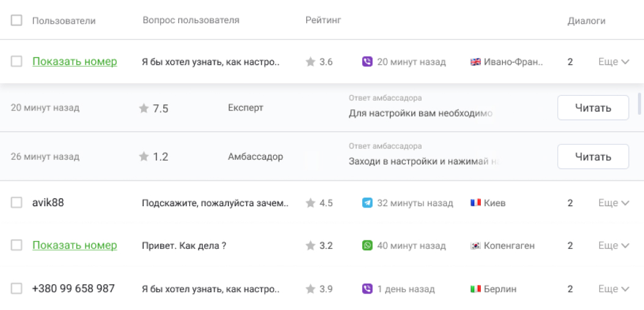Click the star icon next to rating 7.5
The width and height of the screenshot is (644, 310).
point(144,108)
